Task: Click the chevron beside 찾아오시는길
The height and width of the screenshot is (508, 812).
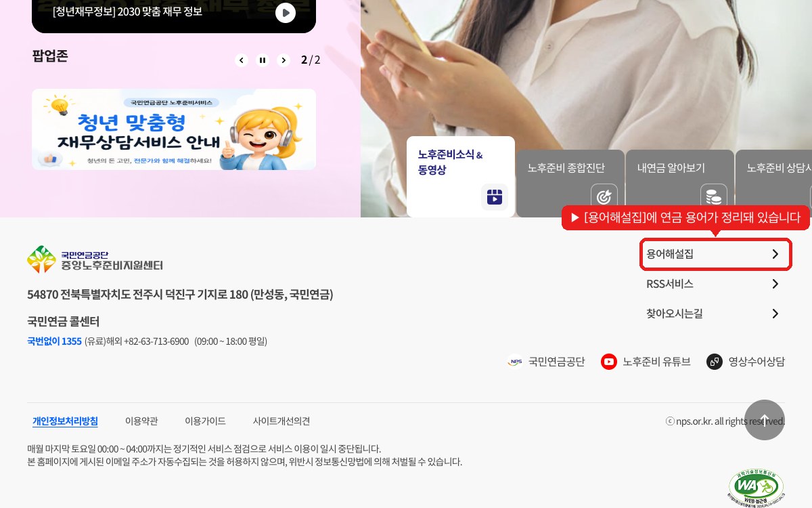Action: pyautogui.click(x=775, y=314)
